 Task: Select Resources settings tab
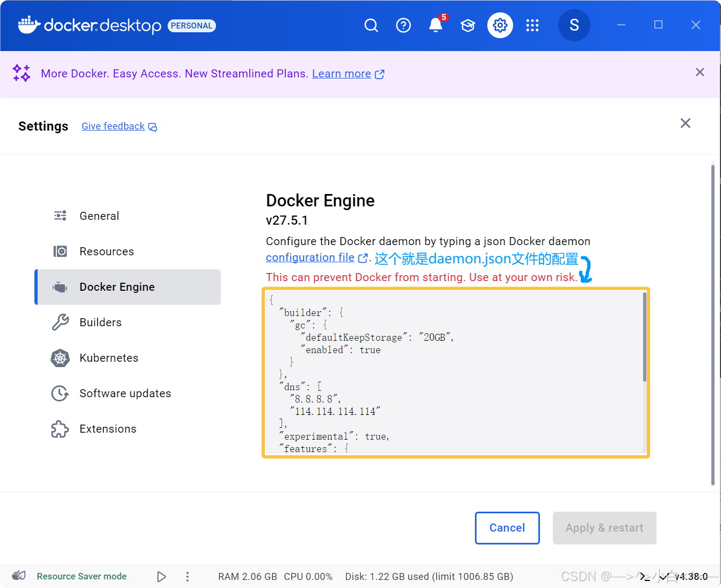click(128, 252)
